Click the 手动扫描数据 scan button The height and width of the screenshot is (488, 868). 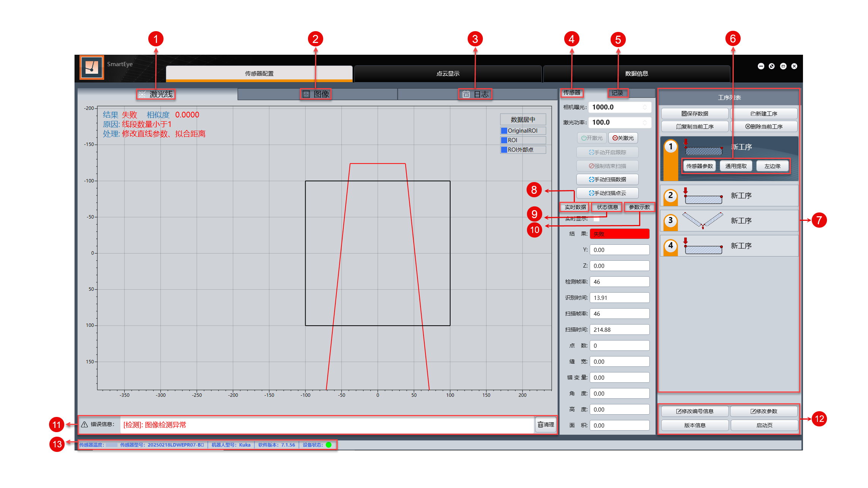[607, 179]
